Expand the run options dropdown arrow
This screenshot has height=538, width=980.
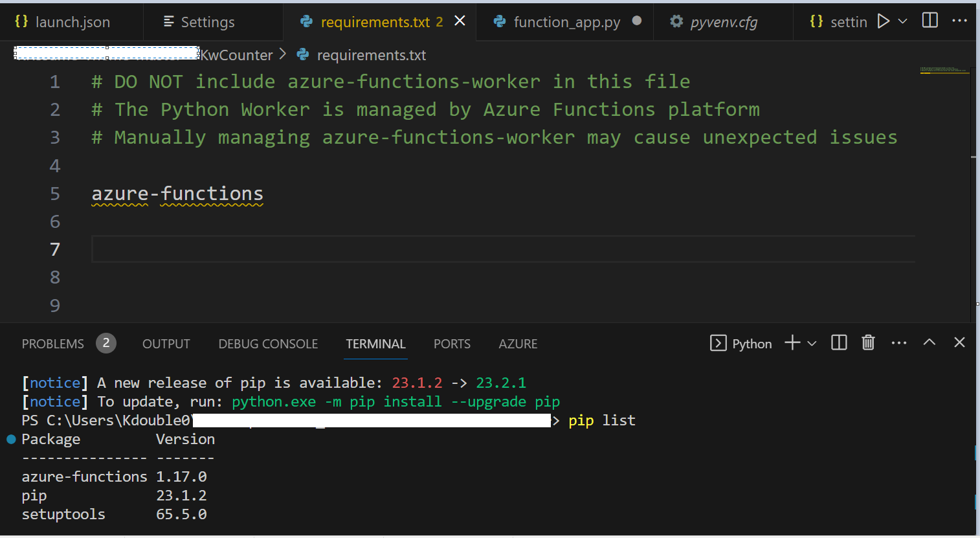903,21
